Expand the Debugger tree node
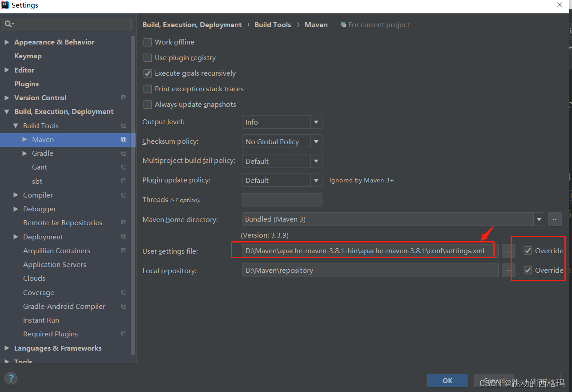Screen dimensions: 572x392 16,209
